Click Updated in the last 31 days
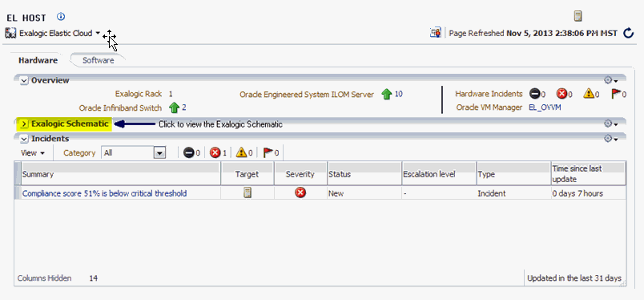Viewport: 644px width, 300px height. click(x=574, y=278)
